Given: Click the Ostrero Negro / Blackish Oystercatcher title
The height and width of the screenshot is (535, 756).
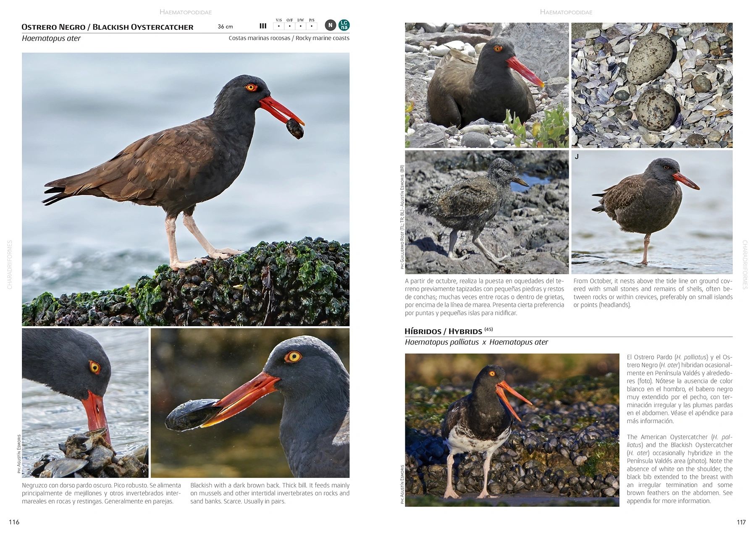Looking at the screenshot, I should 107,27.
